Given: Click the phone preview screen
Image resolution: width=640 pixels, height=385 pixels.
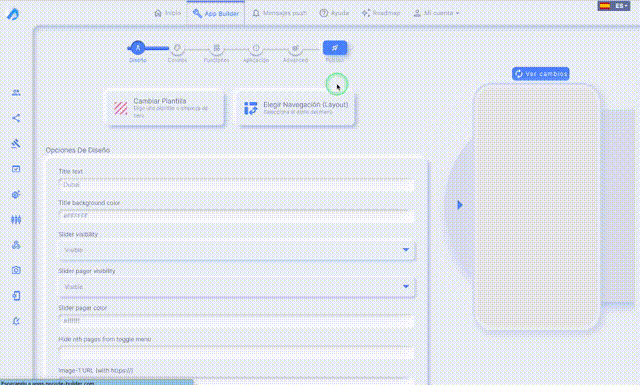Looking at the screenshot, I should [x=537, y=207].
